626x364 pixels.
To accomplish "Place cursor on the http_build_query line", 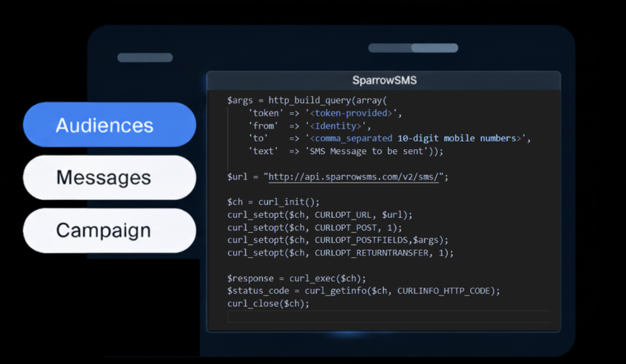I will click(x=307, y=101).
